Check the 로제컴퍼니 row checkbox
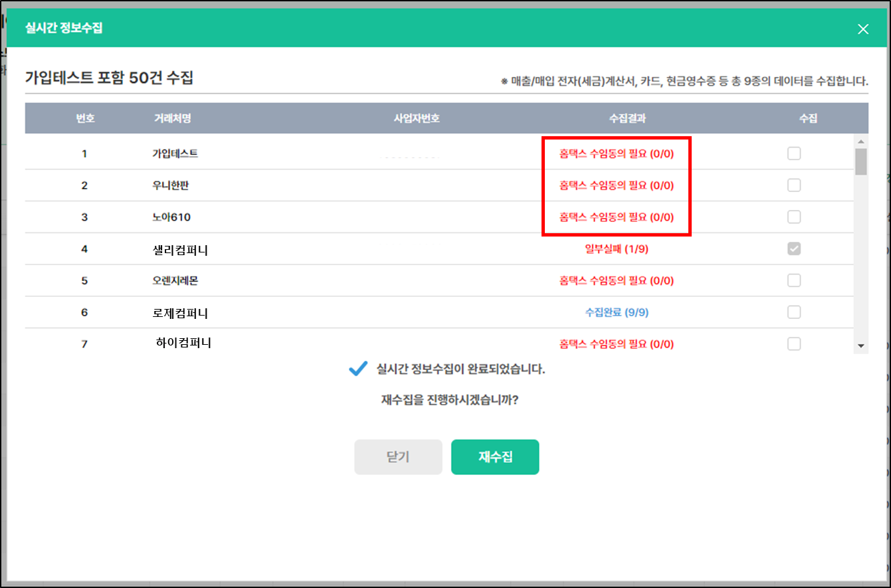891x588 pixels. tap(794, 312)
